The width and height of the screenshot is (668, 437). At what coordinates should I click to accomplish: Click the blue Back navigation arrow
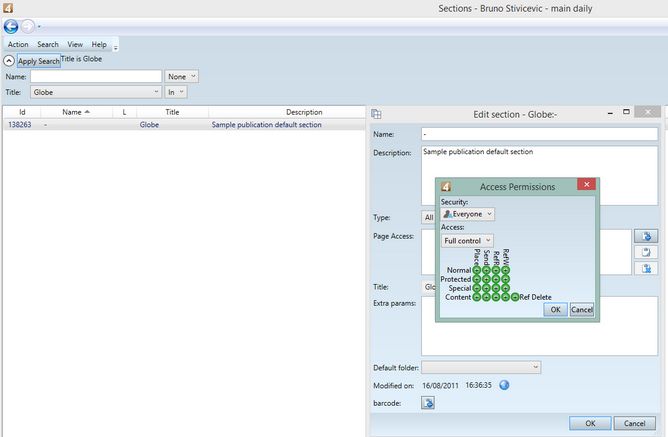11,26
